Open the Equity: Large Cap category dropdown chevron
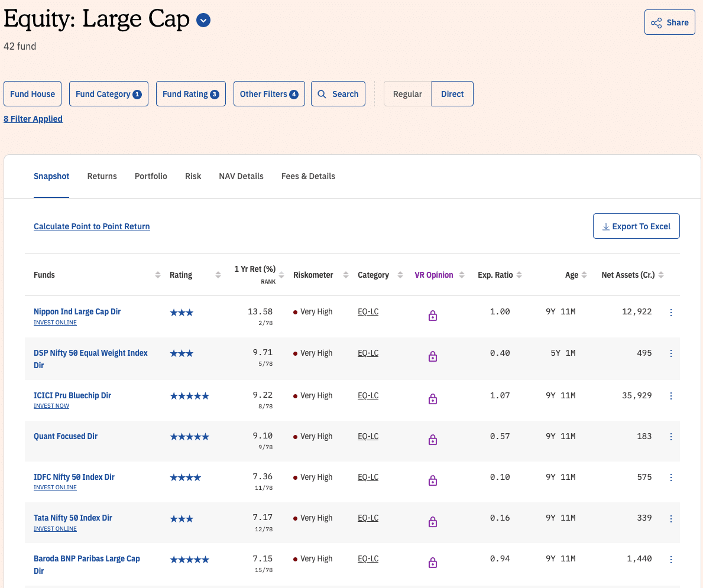The height and width of the screenshot is (588, 703). click(x=203, y=20)
